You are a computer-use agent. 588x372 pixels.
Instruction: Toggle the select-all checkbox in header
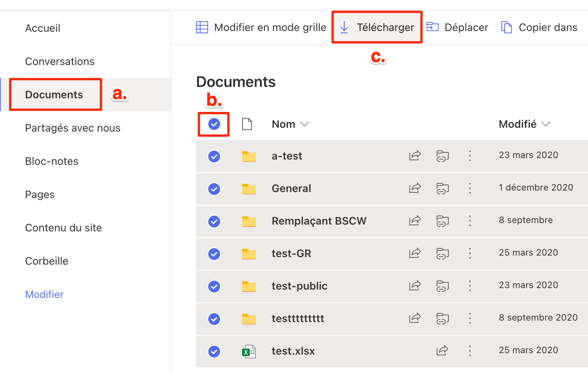click(x=214, y=124)
